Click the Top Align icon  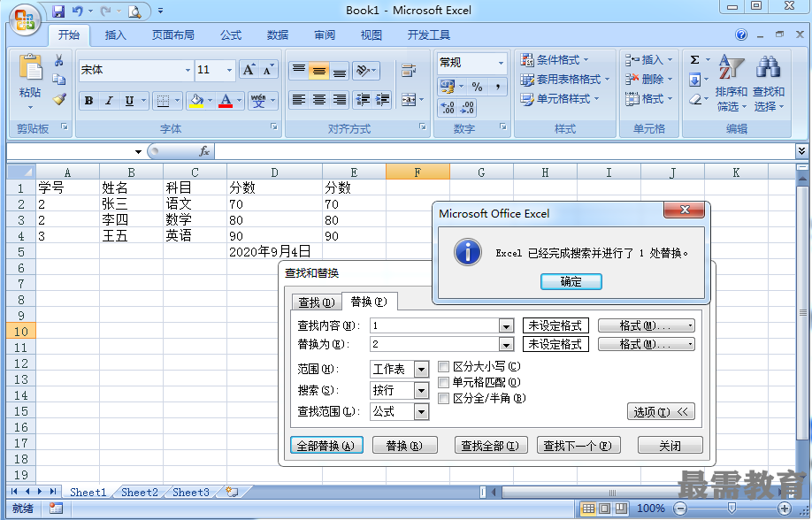298,70
